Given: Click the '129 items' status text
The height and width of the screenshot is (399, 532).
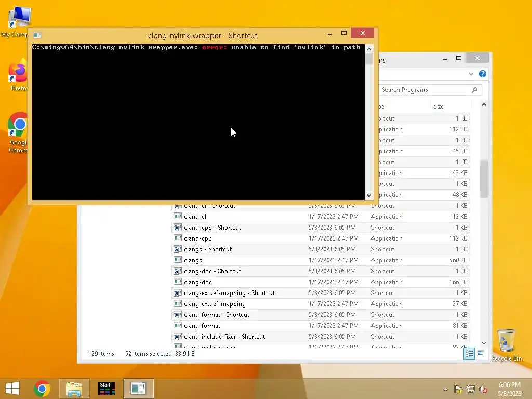Looking at the screenshot, I should [x=101, y=353].
